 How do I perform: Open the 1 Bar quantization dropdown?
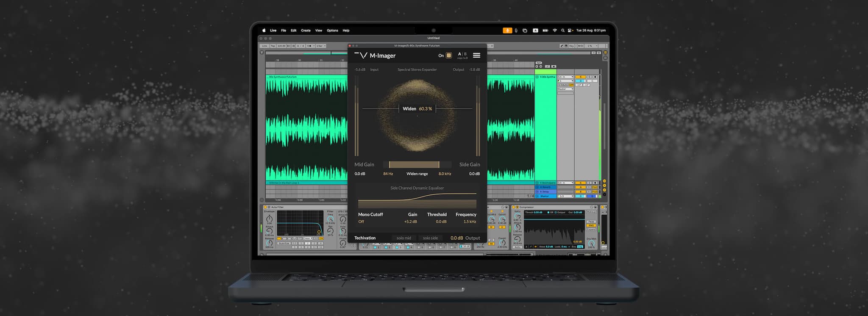pos(320,46)
